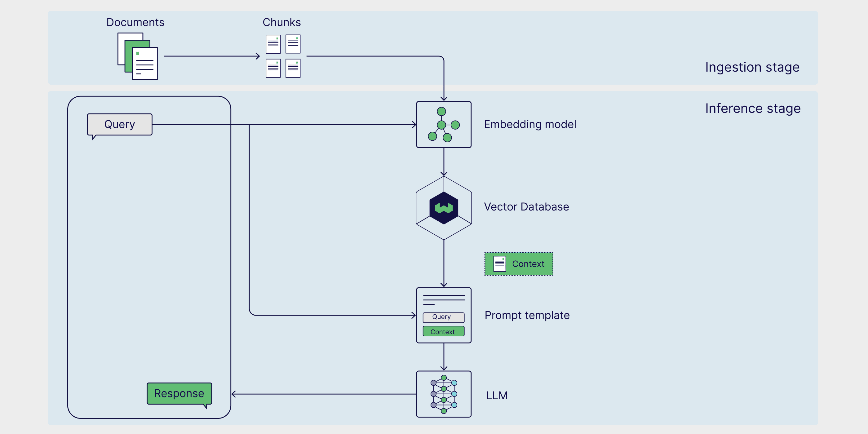Click the "Documents" label
This screenshot has width=868, height=434.
pos(135,22)
